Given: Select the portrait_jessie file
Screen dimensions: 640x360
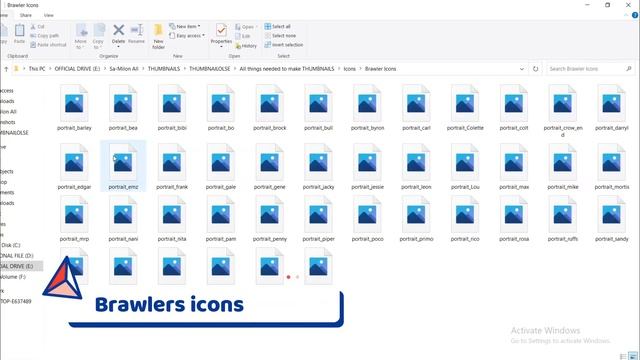Looking at the screenshot, I should point(367,167).
